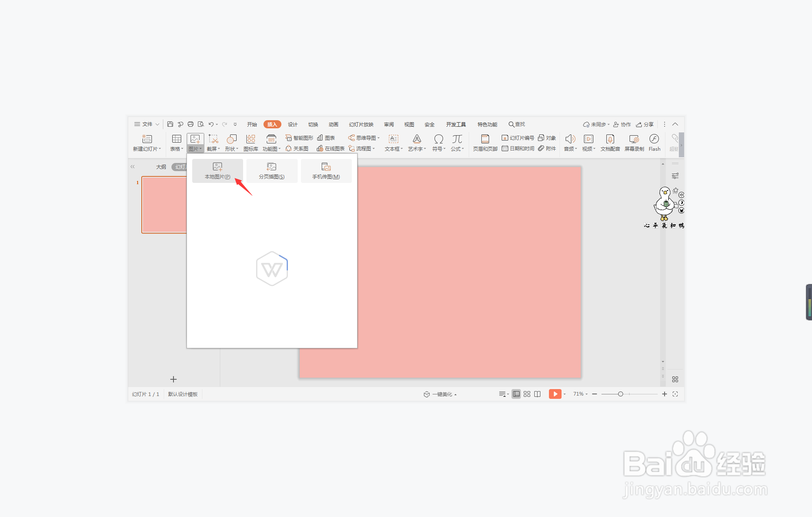Adjust the zoom slider handle
Screen dimensions: 812x517
(x=621, y=394)
